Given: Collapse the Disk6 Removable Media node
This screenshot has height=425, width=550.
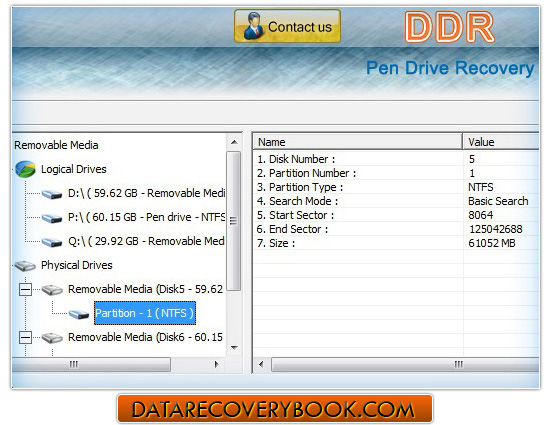Looking at the screenshot, I should tap(25, 338).
